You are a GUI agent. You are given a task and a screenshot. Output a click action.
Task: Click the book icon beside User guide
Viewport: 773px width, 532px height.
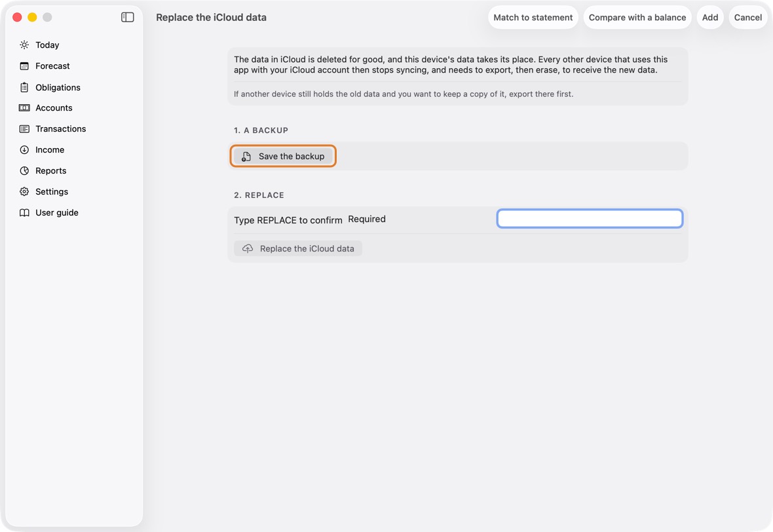tap(24, 212)
